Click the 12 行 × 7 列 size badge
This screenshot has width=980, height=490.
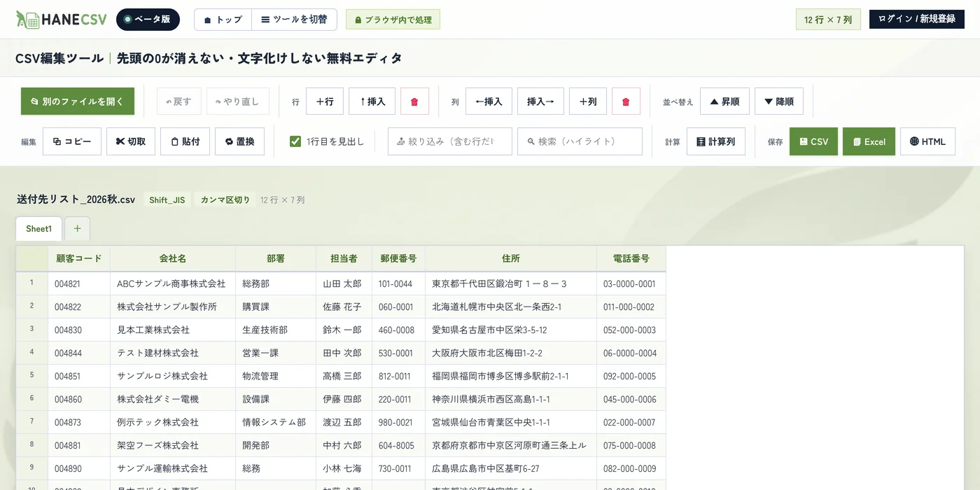point(828,20)
